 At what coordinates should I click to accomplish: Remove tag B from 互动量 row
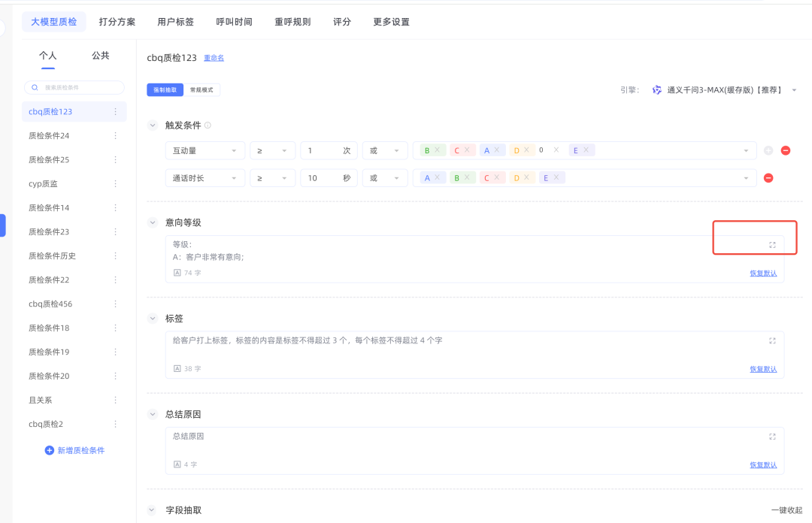(x=437, y=150)
